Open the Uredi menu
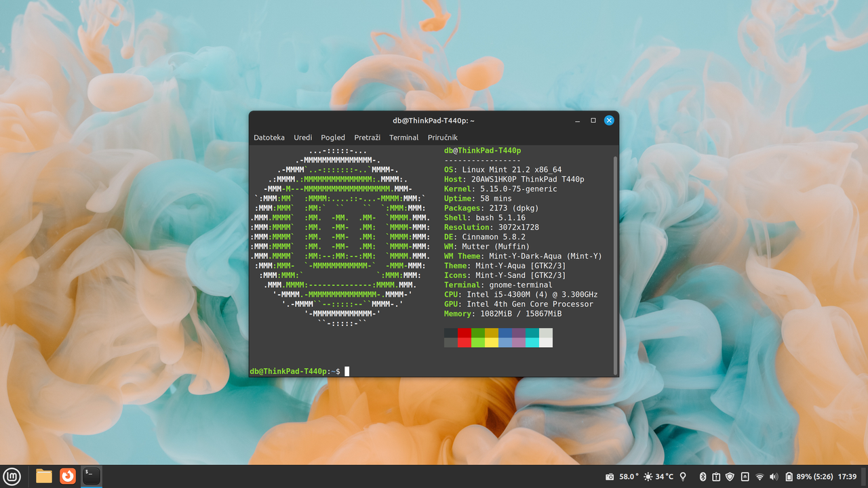 tap(303, 138)
